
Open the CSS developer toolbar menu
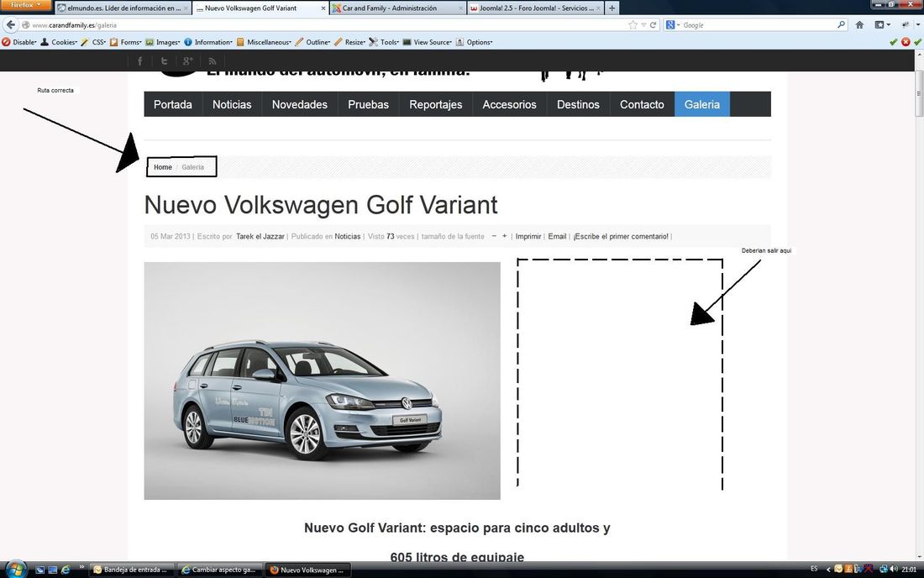(94, 42)
